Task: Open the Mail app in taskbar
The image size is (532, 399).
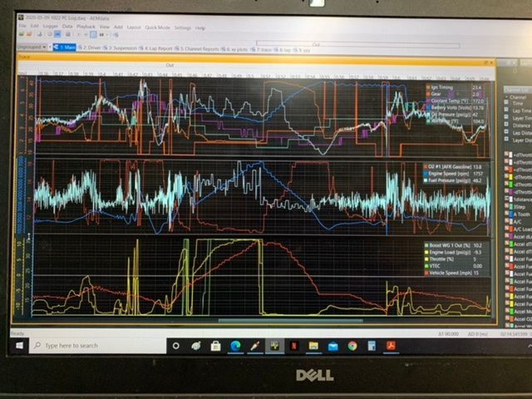Action: 332,345
